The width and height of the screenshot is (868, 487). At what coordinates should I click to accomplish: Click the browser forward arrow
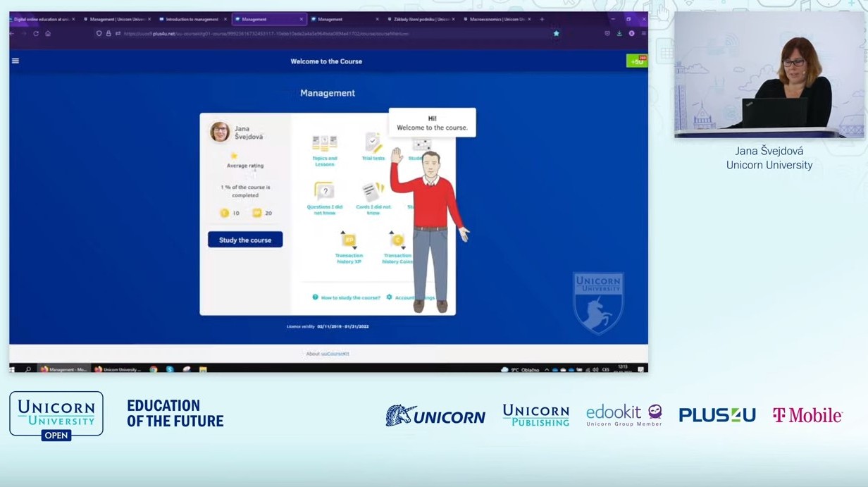coord(23,33)
